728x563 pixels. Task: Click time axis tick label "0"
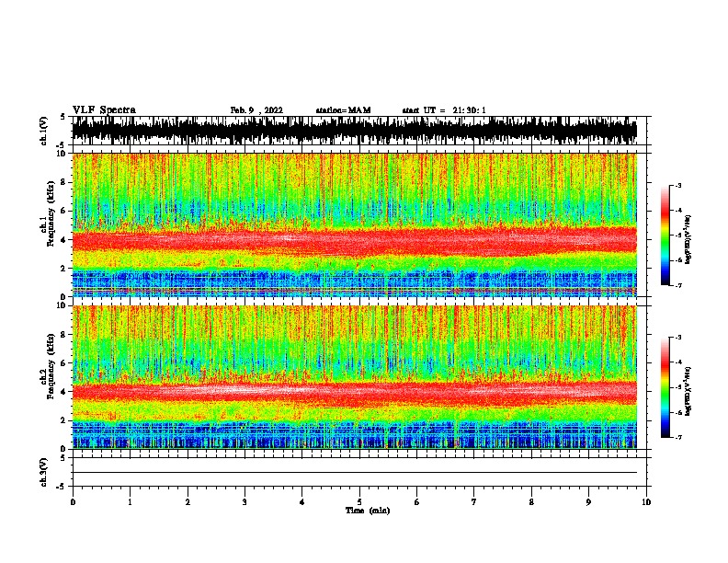73,502
